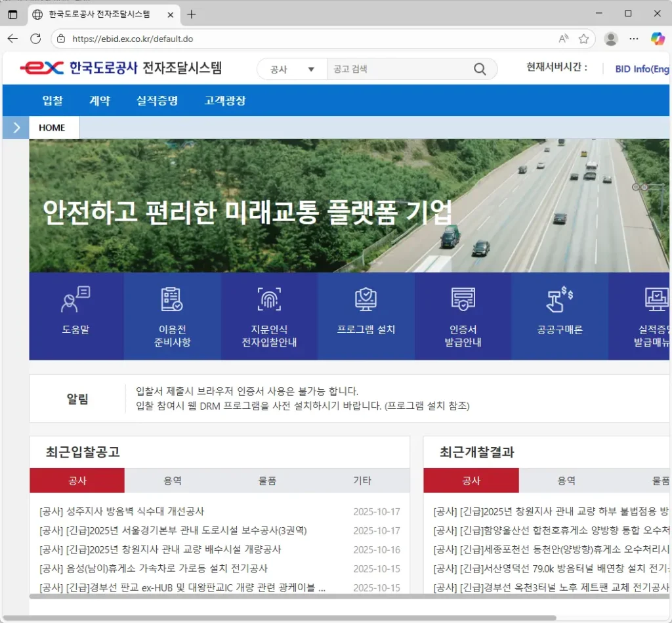Open the 인증서 발급안내 certificate icon
Viewport: 672px width, 623px height.
463,300
